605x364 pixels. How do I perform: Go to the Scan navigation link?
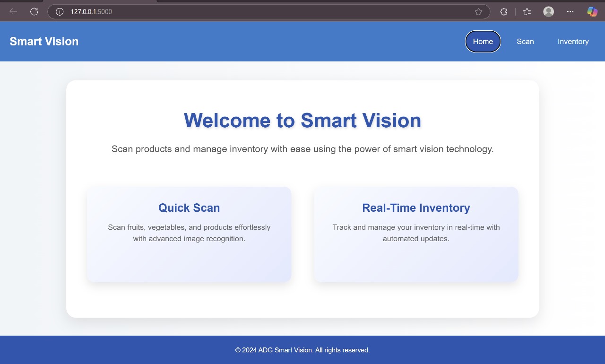[x=525, y=42]
